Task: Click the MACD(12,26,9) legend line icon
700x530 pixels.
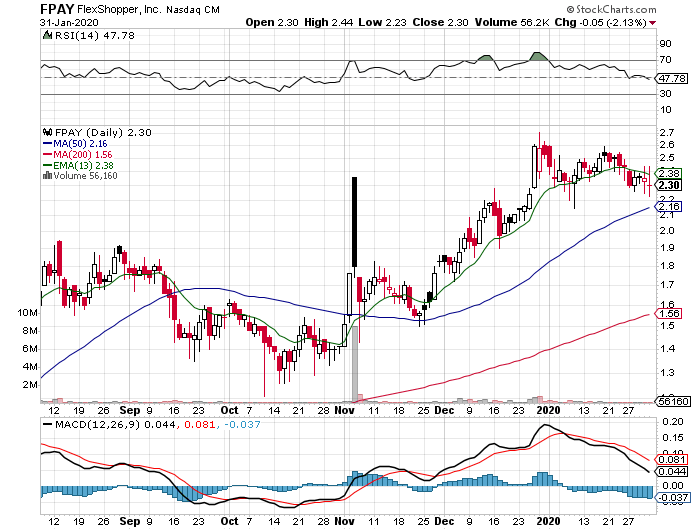Action: point(45,424)
